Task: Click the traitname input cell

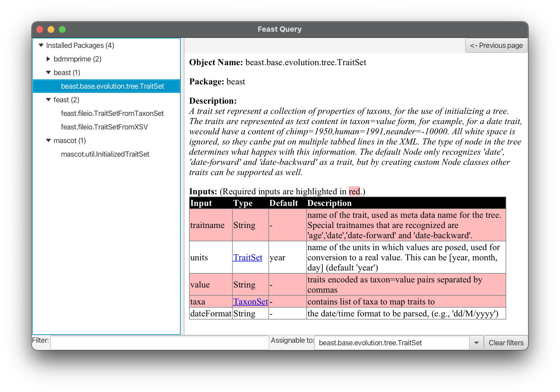Action: click(211, 225)
